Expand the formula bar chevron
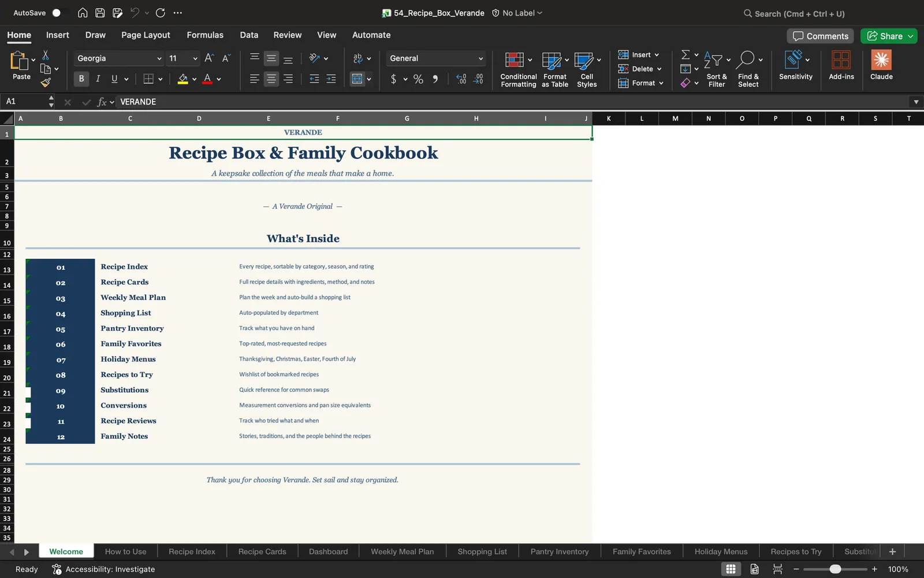924x578 pixels. click(x=916, y=102)
